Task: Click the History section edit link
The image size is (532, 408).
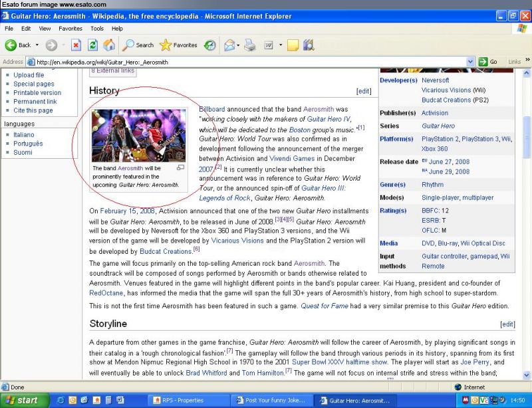Action: click(364, 91)
